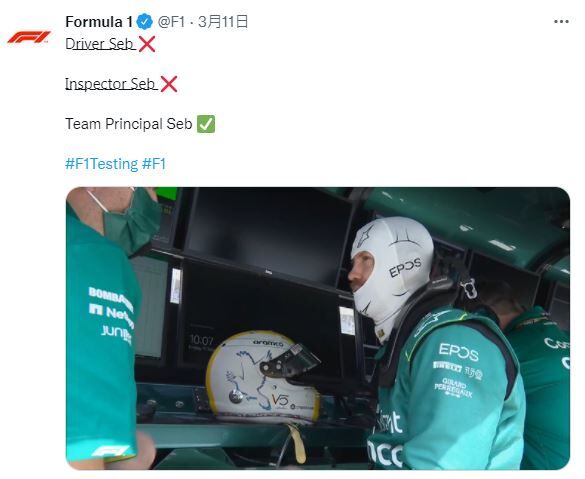Open the F1 red logo profile avatar
This screenshot has width=585, height=479.
[29, 37]
